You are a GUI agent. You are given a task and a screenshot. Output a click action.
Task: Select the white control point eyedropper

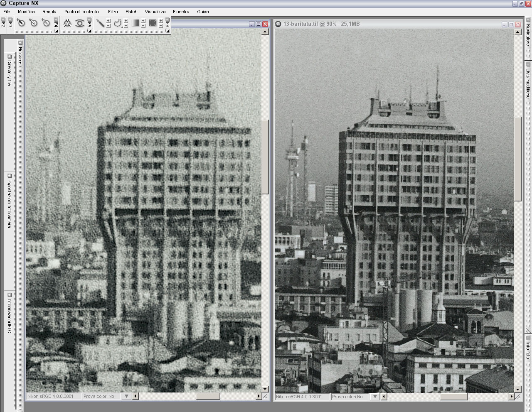tap(33, 23)
